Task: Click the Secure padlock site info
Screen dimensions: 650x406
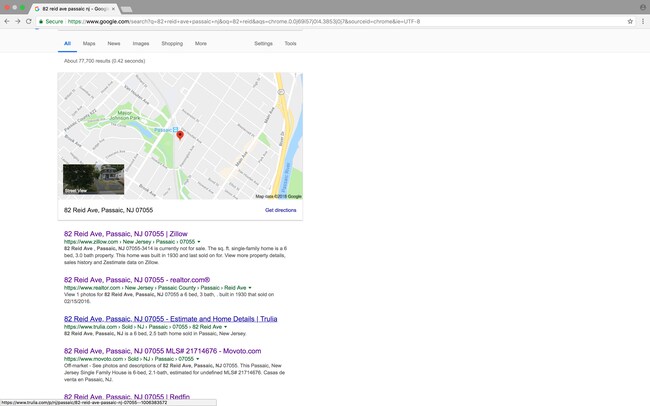Action: click(x=51, y=21)
